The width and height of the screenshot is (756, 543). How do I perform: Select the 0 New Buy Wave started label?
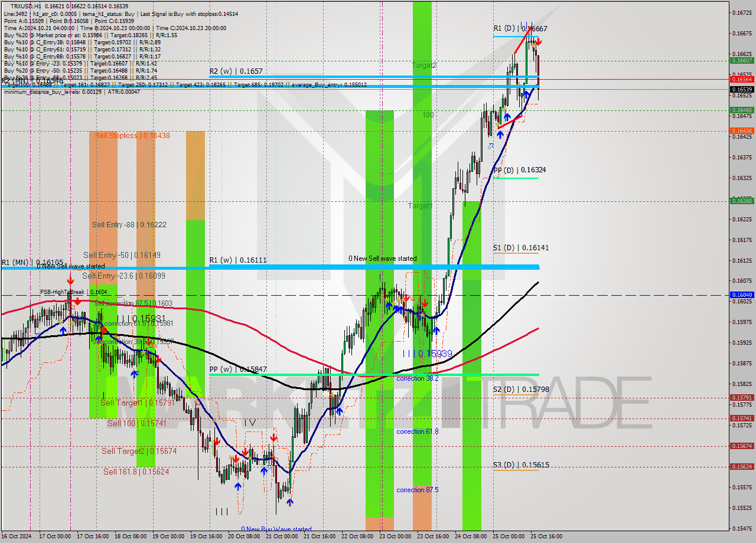[x=276, y=529]
